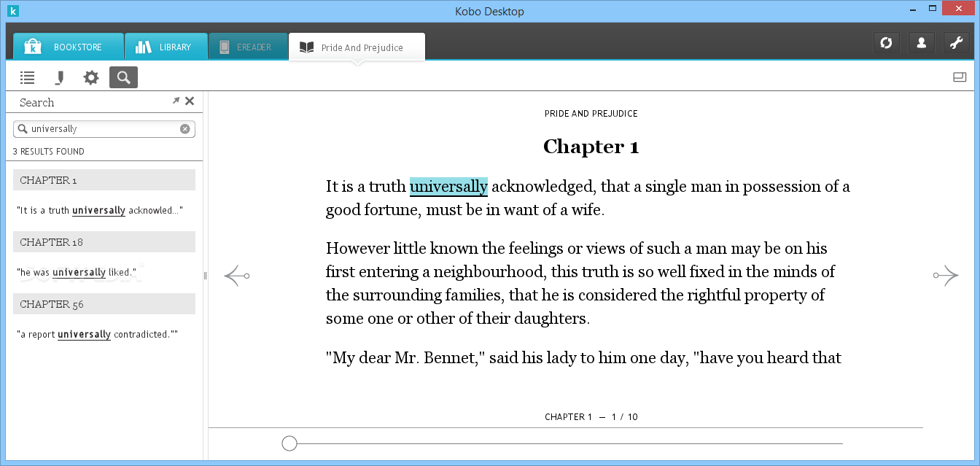Select the Chapter 18 result heading
The height and width of the screenshot is (466, 980).
(x=104, y=242)
